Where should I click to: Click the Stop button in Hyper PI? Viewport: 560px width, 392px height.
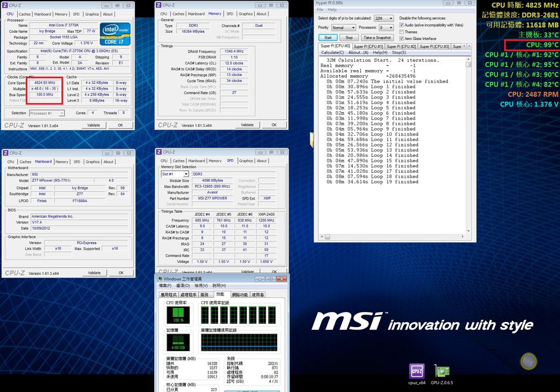tap(349, 38)
